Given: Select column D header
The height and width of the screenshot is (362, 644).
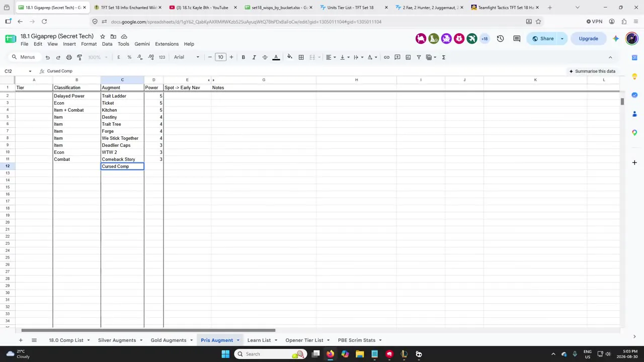Looking at the screenshot, I should coord(153,80).
